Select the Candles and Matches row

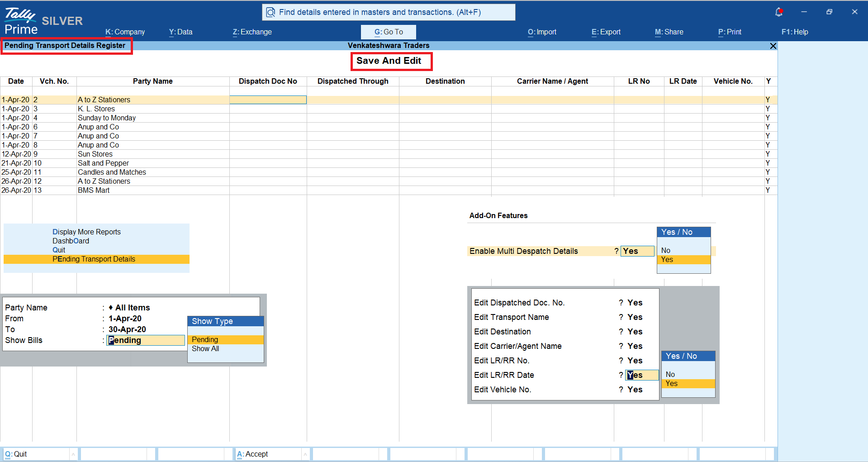[389, 172]
